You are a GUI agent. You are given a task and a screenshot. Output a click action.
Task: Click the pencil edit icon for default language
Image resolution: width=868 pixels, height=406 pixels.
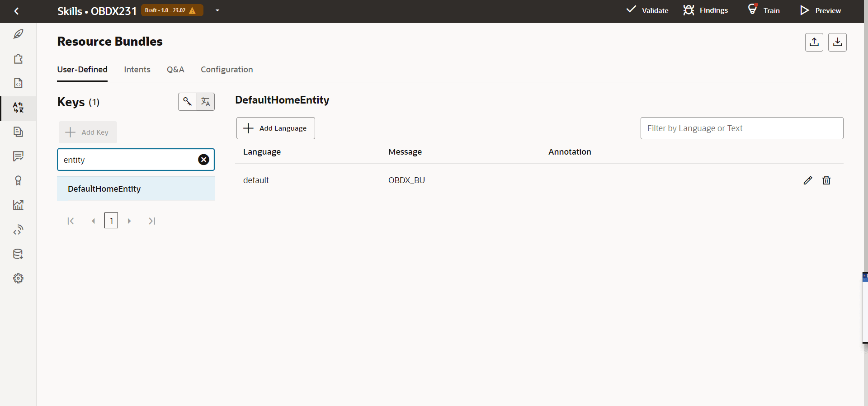[x=808, y=180]
